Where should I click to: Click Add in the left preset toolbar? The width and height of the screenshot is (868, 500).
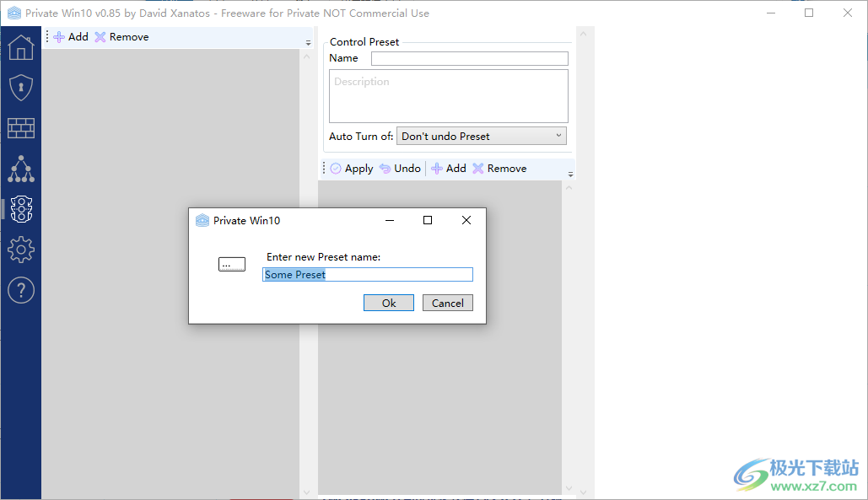[71, 37]
